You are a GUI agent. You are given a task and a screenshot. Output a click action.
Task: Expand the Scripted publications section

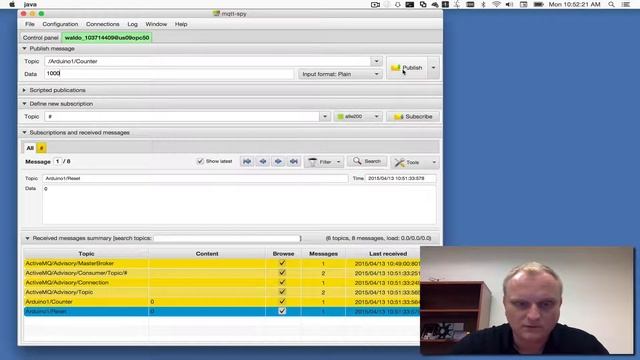[24, 90]
